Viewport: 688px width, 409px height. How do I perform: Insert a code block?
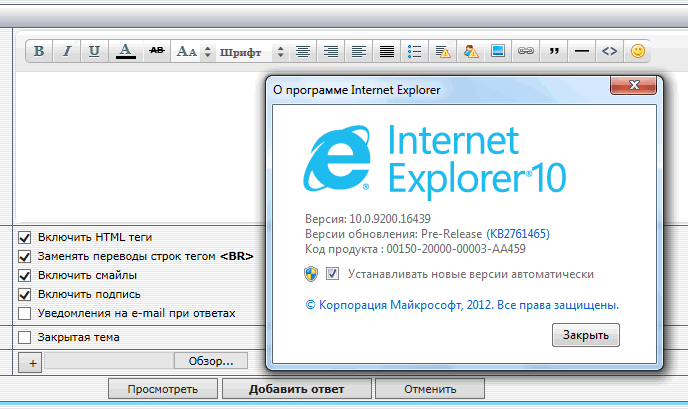(609, 51)
